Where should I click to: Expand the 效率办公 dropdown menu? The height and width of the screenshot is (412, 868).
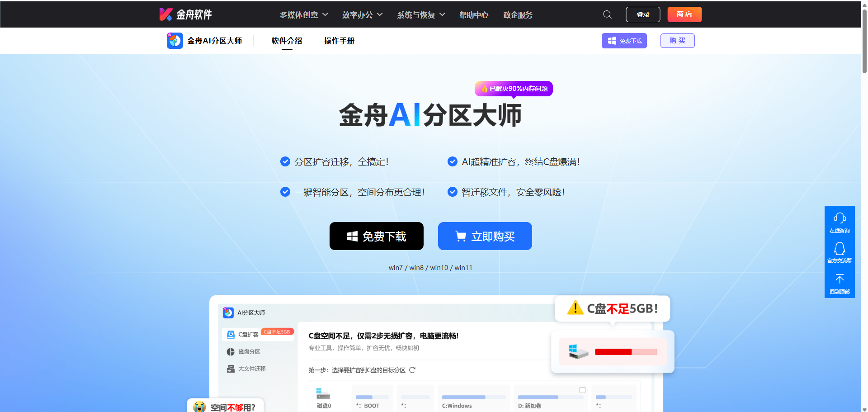[x=362, y=14]
